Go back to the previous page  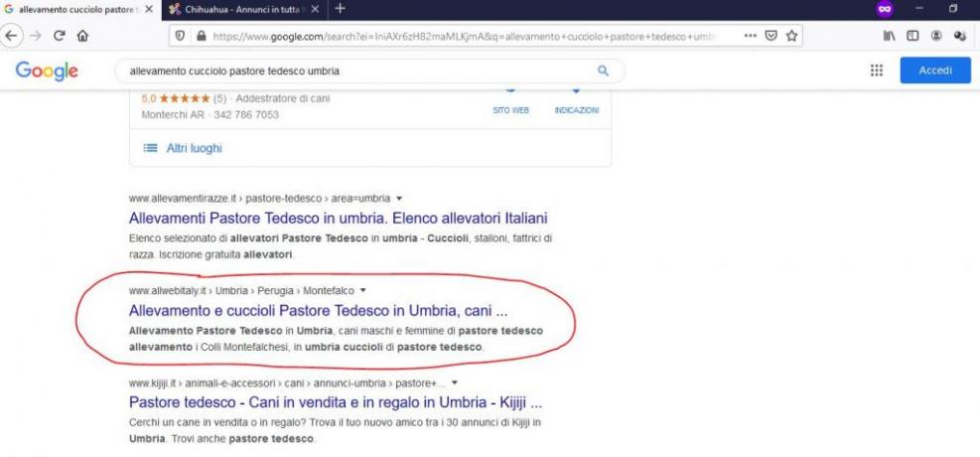11,36
